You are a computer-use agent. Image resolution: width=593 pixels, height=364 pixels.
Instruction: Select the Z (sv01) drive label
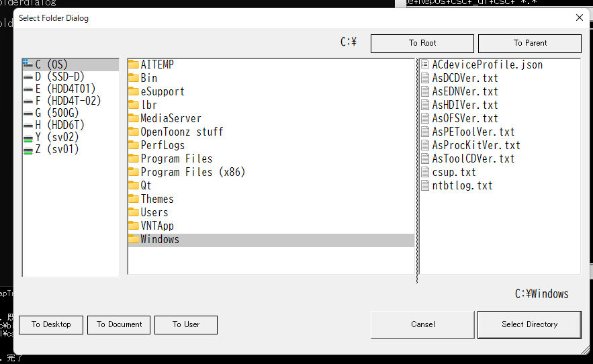(57, 150)
